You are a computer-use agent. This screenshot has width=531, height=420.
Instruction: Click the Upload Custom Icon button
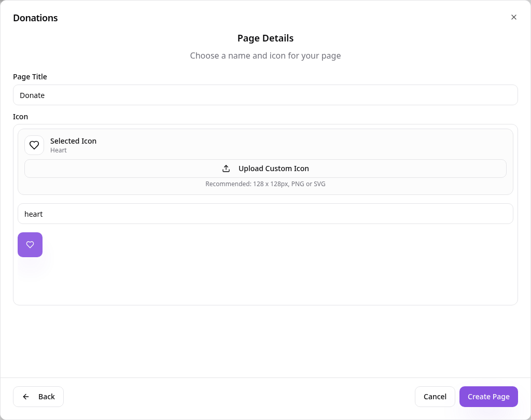coord(265,169)
